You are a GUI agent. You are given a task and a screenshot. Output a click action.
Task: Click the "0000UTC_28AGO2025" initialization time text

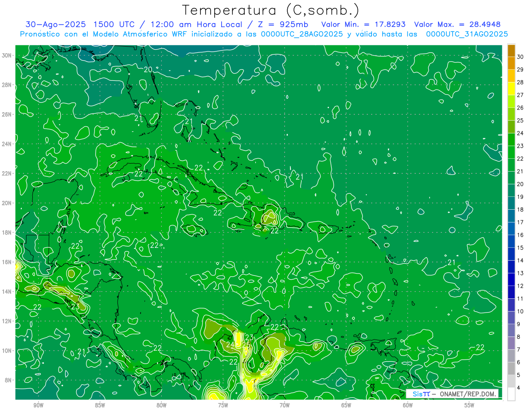(x=302, y=34)
